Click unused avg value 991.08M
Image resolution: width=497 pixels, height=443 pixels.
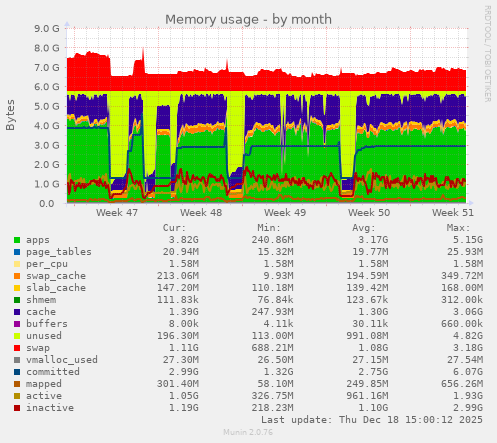[x=367, y=336]
